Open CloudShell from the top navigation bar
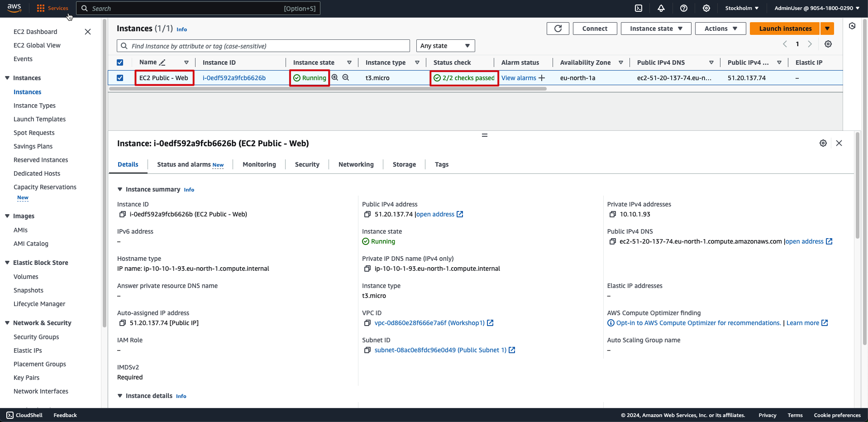Viewport: 868px width, 422px height. tap(639, 8)
